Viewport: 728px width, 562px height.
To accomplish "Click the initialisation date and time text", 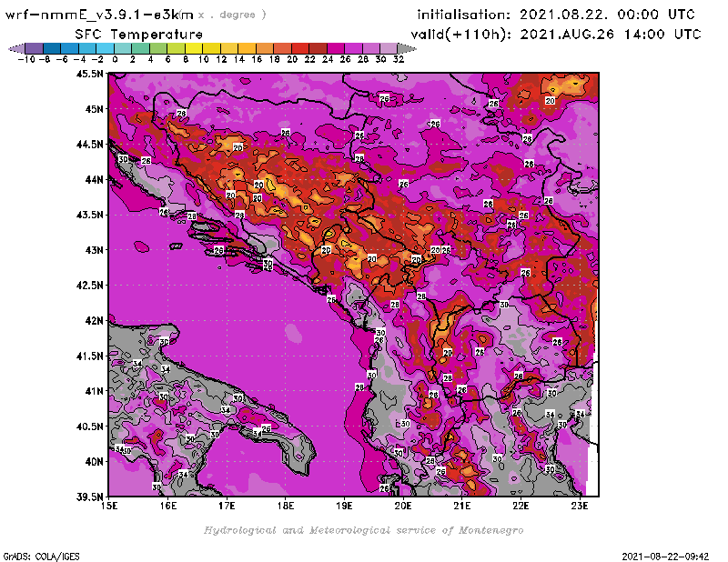I will pyautogui.click(x=555, y=15).
